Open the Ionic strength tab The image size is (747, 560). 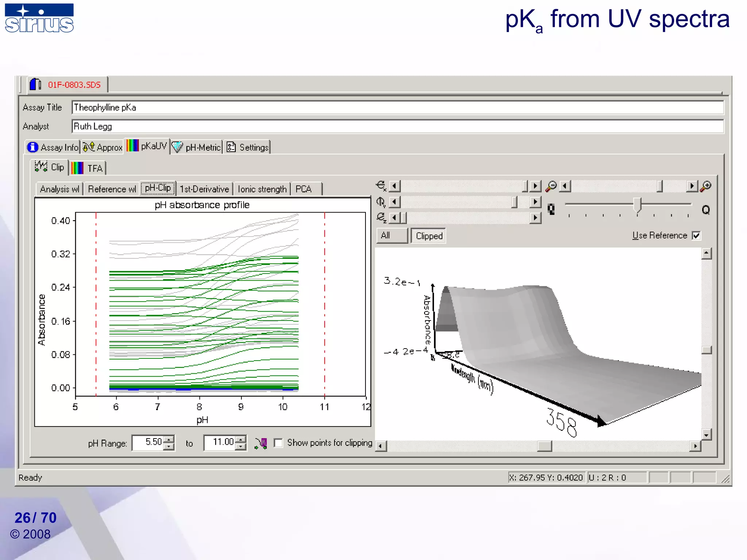(x=262, y=189)
